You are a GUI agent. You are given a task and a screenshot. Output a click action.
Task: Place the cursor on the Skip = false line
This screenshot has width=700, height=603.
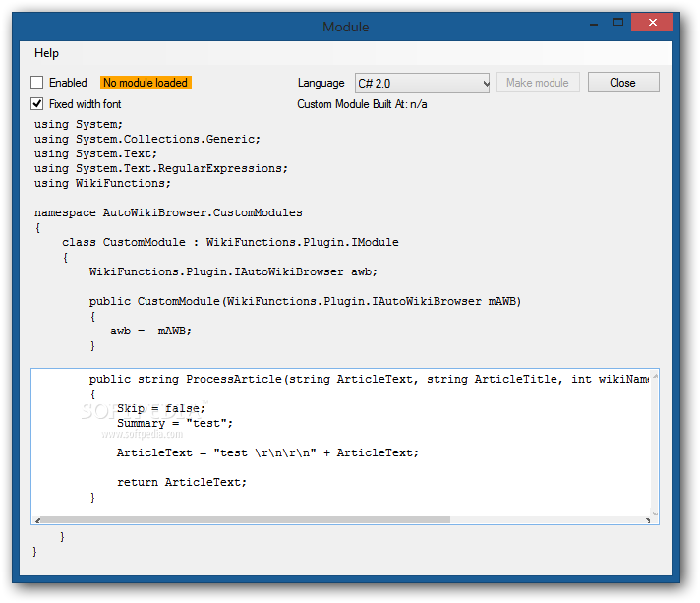(x=161, y=408)
